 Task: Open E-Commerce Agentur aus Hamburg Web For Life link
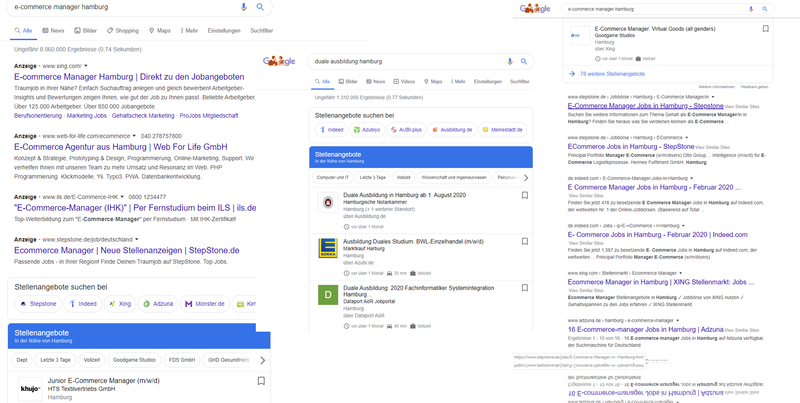point(121,147)
